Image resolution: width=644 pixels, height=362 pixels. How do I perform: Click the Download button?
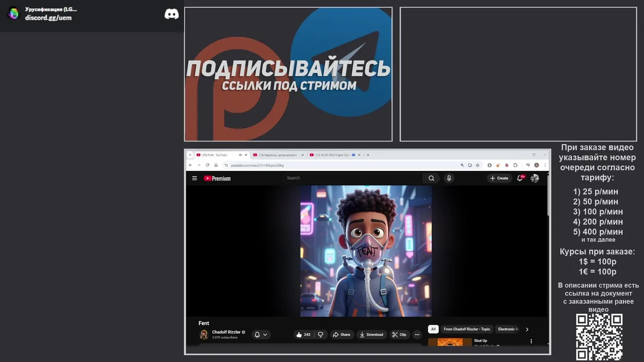tap(371, 334)
